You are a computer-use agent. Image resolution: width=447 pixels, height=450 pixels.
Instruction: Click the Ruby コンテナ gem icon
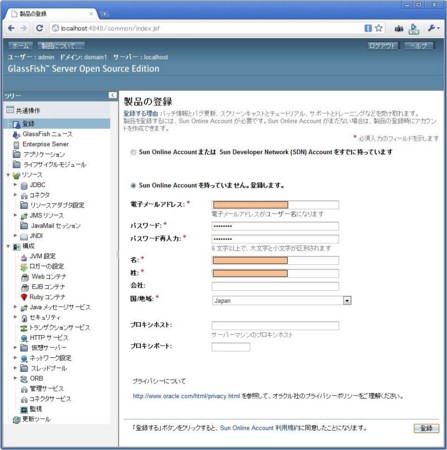point(24,297)
